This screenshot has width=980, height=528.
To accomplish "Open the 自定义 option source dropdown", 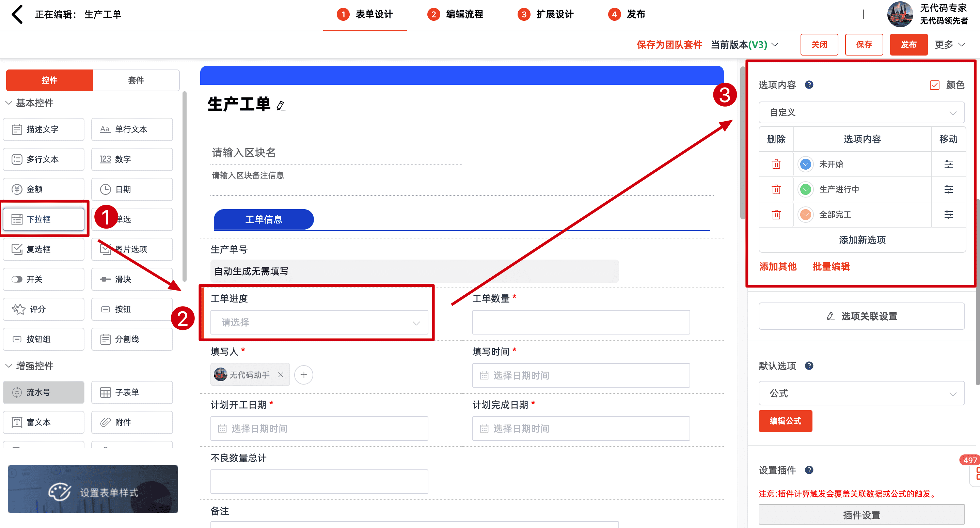I will [861, 113].
